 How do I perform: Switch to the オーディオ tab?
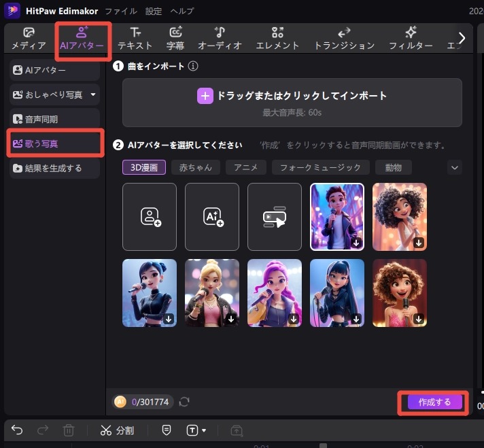tap(220, 39)
